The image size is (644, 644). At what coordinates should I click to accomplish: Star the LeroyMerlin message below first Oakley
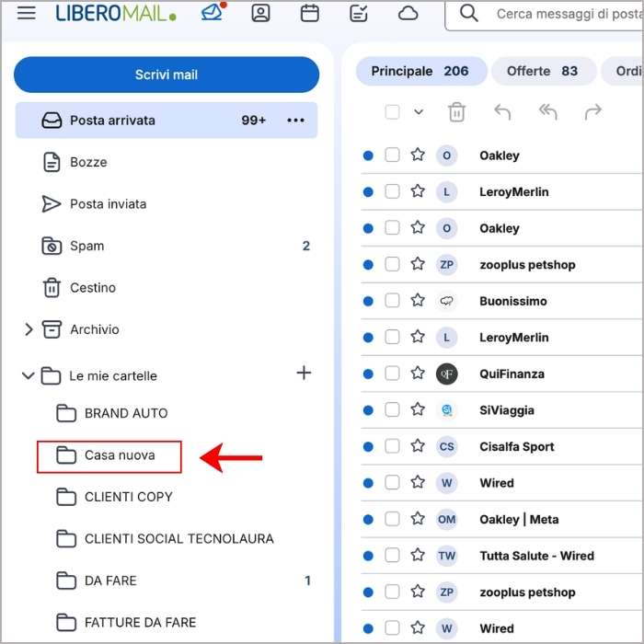418,191
